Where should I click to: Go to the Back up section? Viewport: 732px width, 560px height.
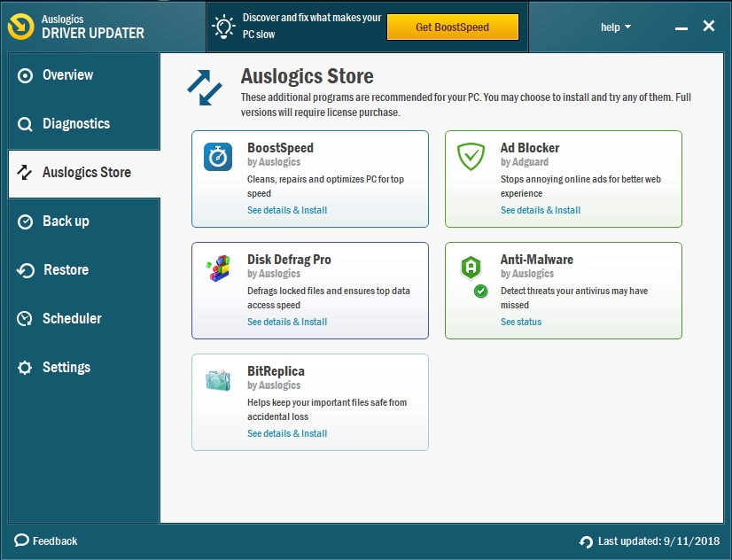[66, 222]
